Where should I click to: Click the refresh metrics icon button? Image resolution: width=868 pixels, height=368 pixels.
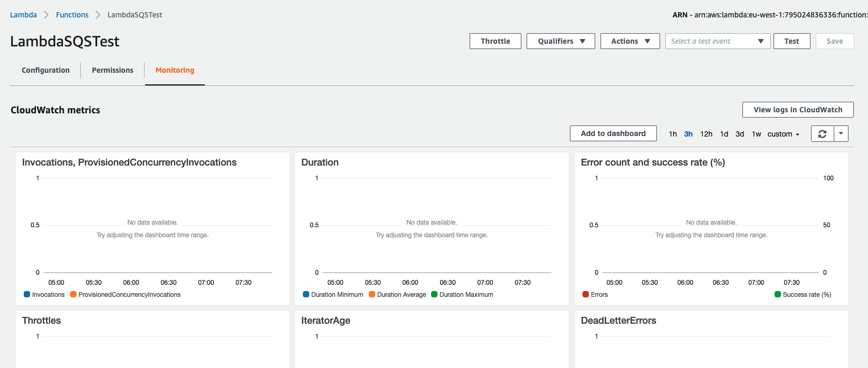click(x=822, y=134)
